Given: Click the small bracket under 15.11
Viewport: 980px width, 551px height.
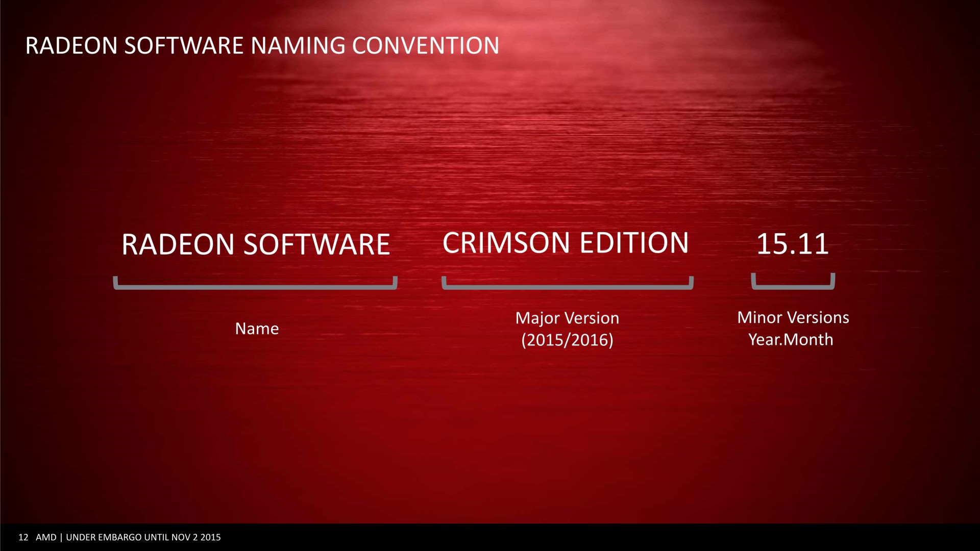Looking at the screenshot, I should tap(793, 287).
